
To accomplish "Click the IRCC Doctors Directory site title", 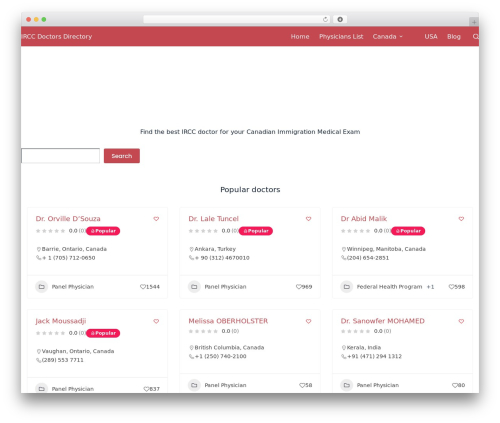I will pos(57,36).
